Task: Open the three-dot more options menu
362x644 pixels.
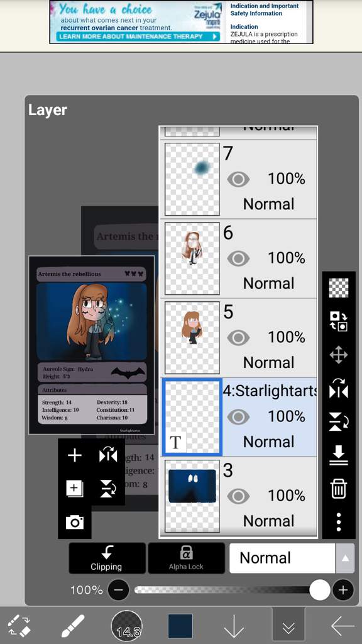Action: (339, 521)
